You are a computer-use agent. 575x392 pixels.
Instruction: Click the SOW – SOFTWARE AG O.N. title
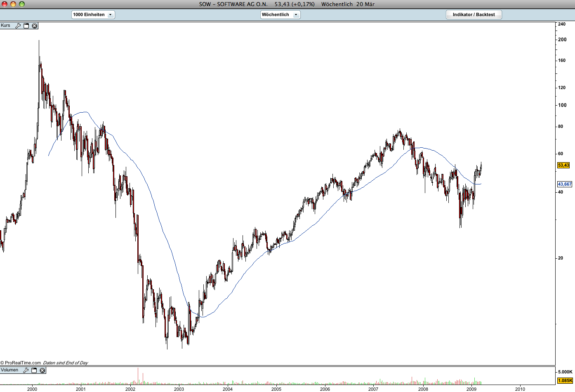233,4
